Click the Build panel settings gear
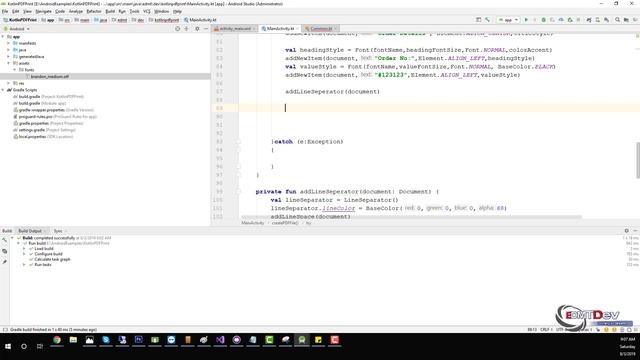The height and width of the screenshot is (360, 640). (627, 231)
